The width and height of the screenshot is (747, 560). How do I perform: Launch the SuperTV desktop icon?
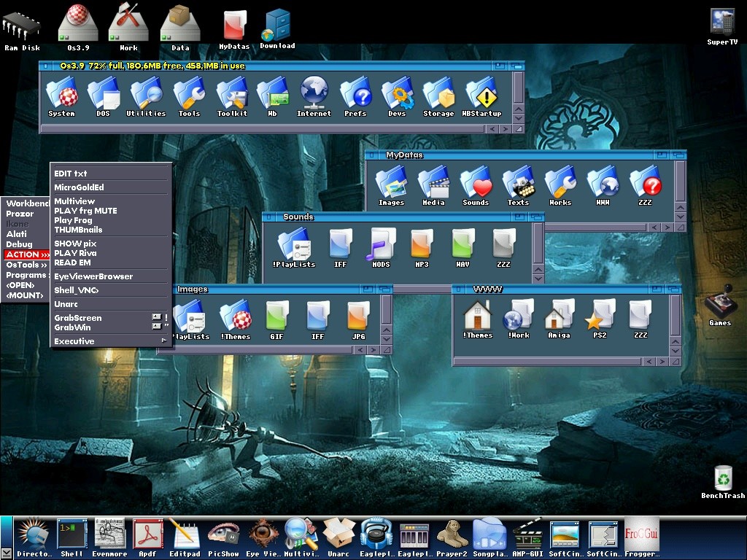(722, 27)
